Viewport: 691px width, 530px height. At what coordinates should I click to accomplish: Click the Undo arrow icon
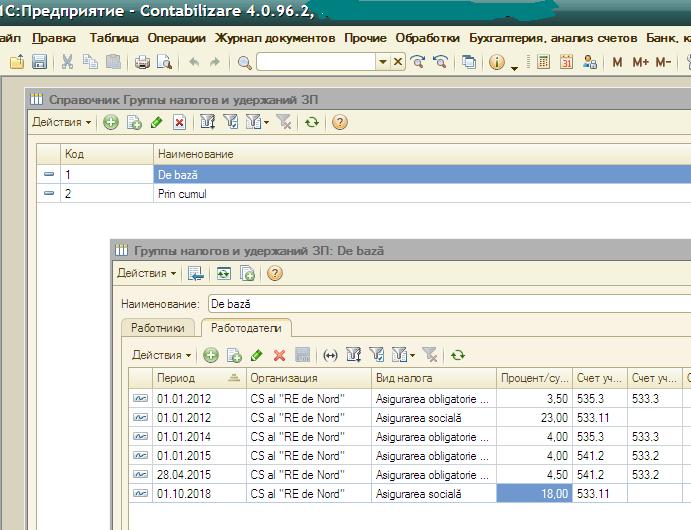pyautogui.click(x=194, y=62)
